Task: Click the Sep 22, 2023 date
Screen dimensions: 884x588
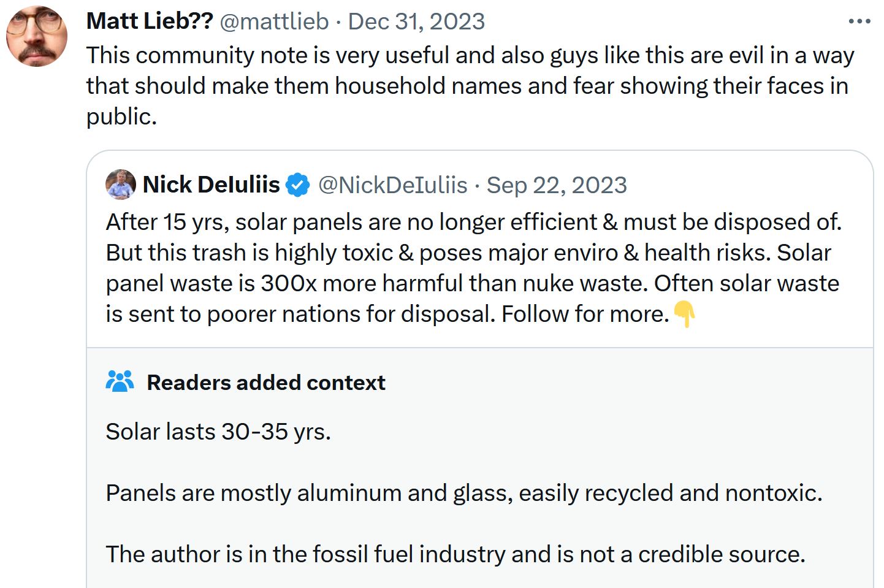Action: click(557, 185)
